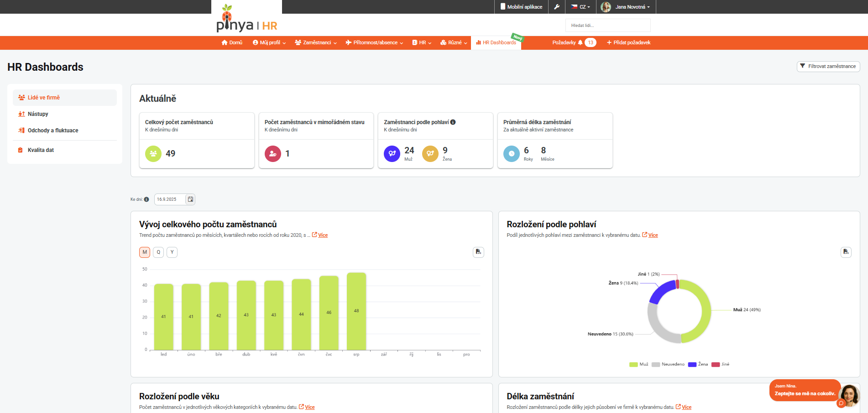Switch chart to yearly view Y

(172, 252)
